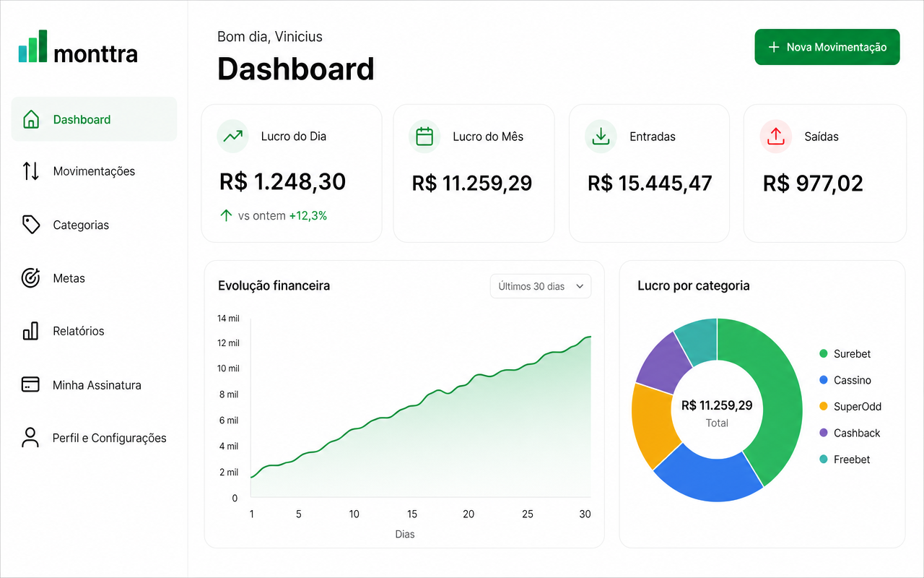Click the up-down arrows Movimentações icon

[30, 171]
